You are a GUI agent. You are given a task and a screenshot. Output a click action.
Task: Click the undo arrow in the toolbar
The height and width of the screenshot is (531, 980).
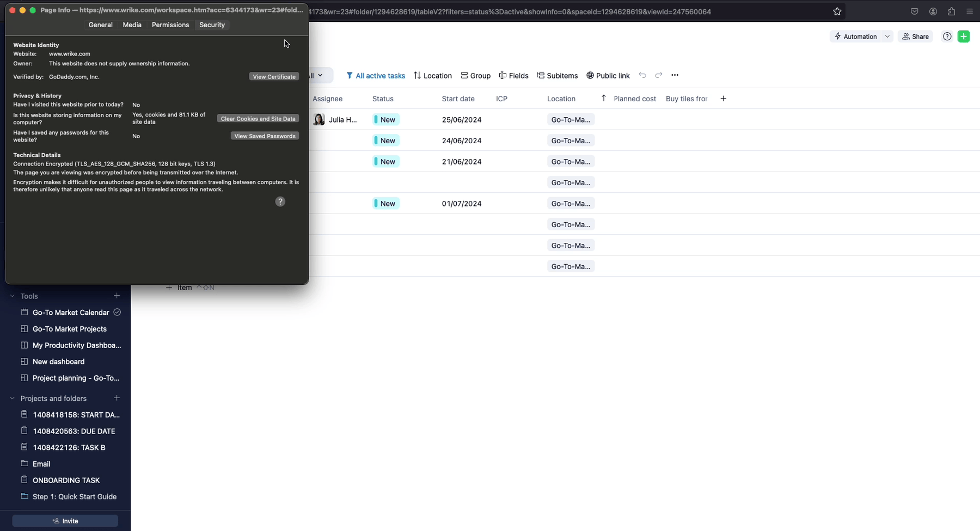point(642,75)
